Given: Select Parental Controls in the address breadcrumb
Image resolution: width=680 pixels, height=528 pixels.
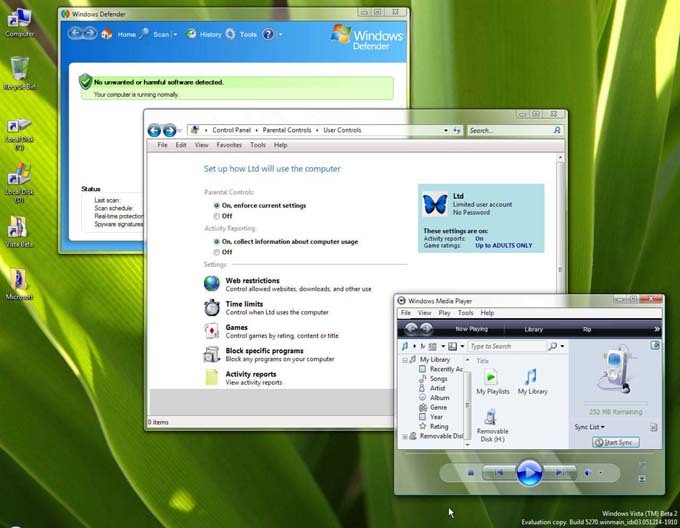Looking at the screenshot, I should pos(287,130).
